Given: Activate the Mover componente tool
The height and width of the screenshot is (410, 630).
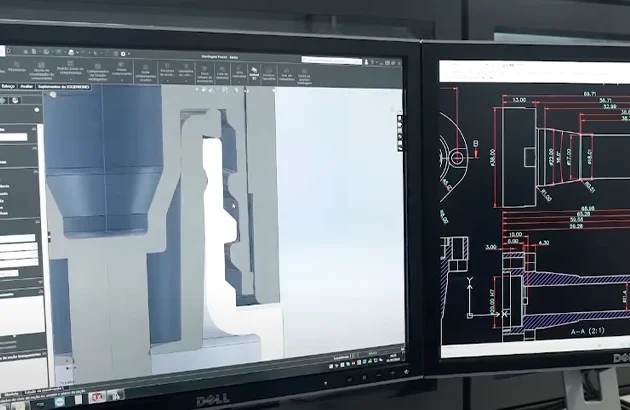Looking at the screenshot, I should [121, 69].
